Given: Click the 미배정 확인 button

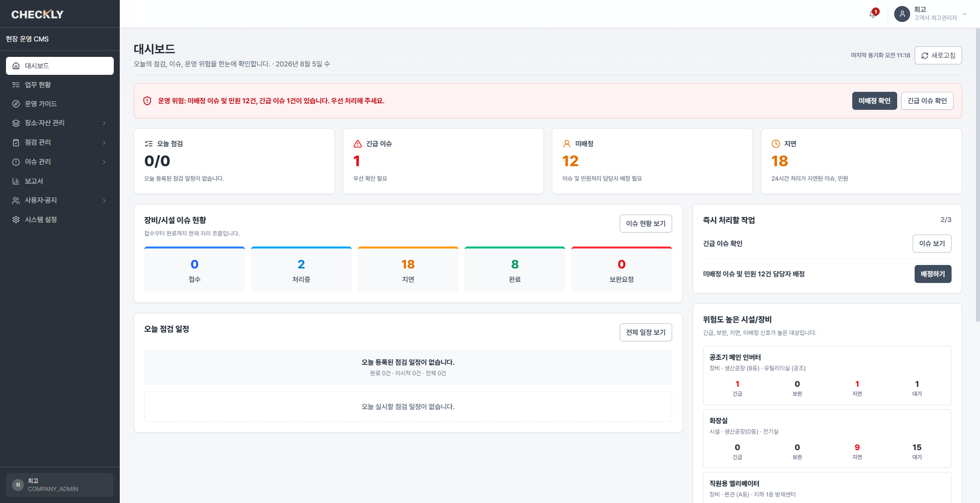Looking at the screenshot, I should click(x=874, y=101).
